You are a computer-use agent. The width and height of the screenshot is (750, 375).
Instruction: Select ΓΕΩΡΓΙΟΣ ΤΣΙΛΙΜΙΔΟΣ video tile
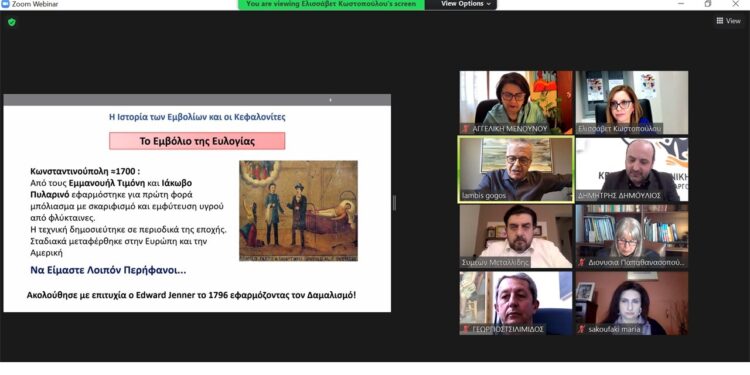pos(516,303)
